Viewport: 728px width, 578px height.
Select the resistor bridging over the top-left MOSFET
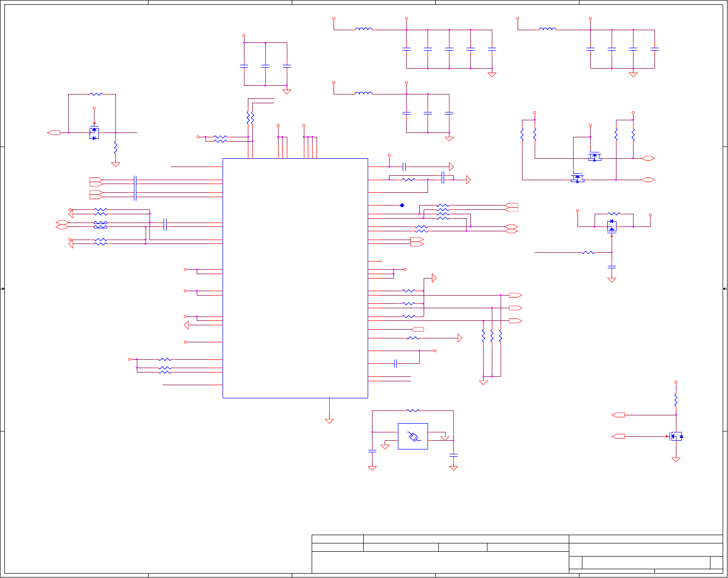[x=96, y=94]
